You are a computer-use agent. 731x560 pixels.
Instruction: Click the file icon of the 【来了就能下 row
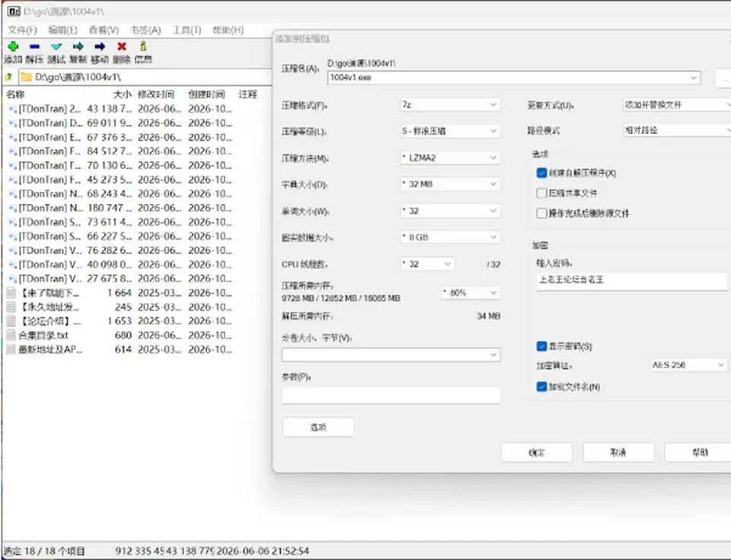[x=11, y=293]
